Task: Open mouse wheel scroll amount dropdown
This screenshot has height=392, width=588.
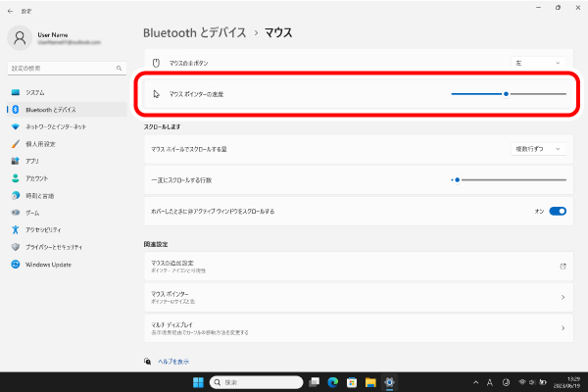Action: point(539,149)
